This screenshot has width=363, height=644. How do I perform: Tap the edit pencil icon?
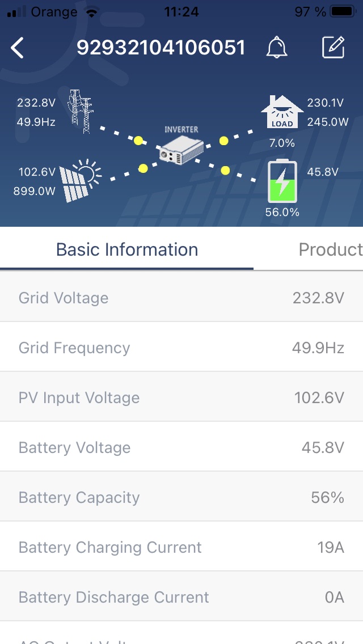tap(333, 48)
